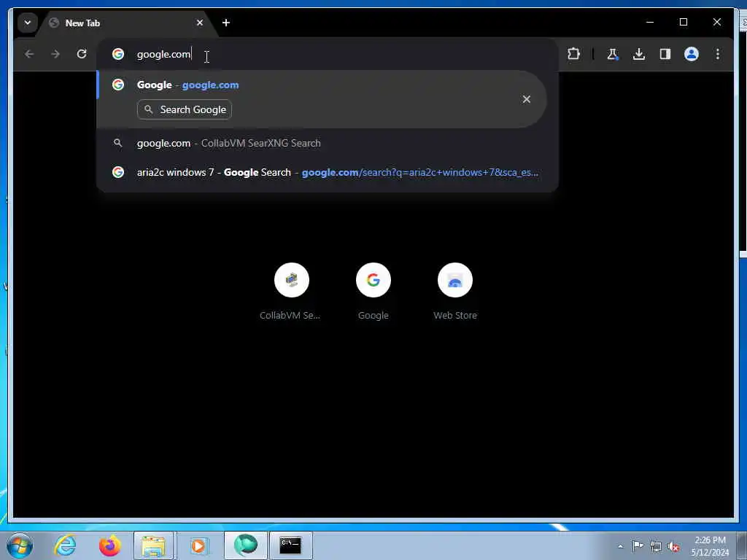Image resolution: width=747 pixels, height=560 pixels.
Task: Open the profile avatar menu
Action: coord(692,54)
